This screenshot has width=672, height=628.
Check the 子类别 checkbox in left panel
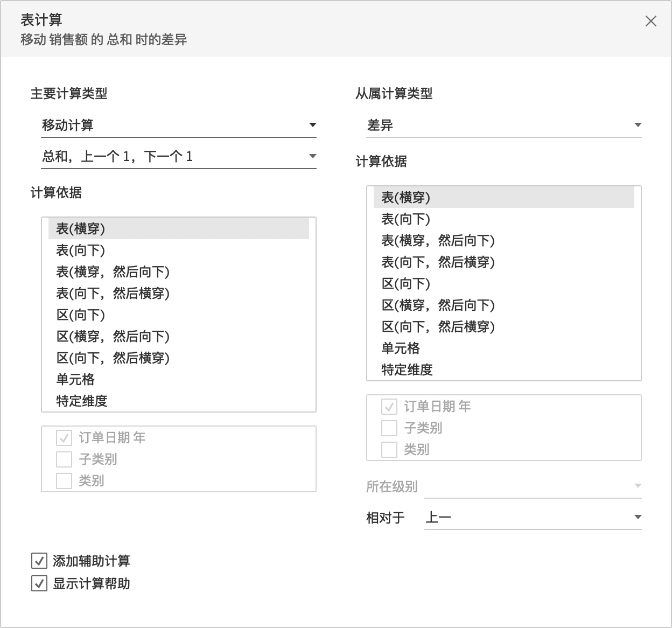(64, 459)
